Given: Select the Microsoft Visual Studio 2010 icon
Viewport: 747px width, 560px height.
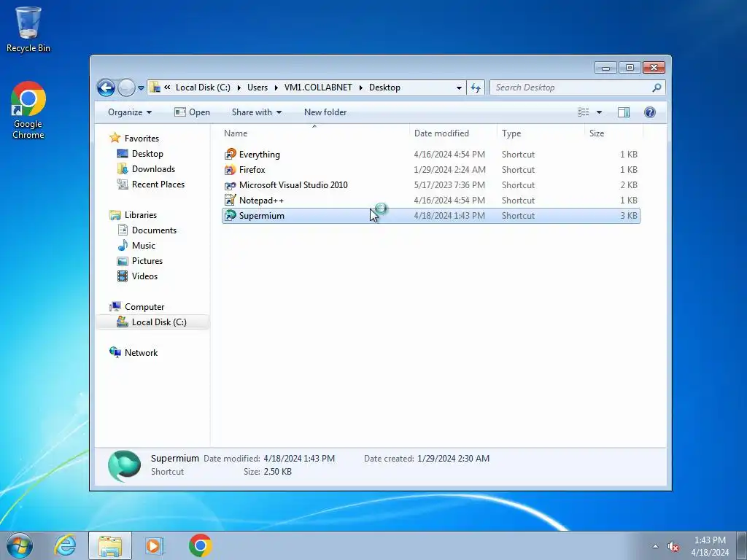Looking at the screenshot, I should 230,185.
